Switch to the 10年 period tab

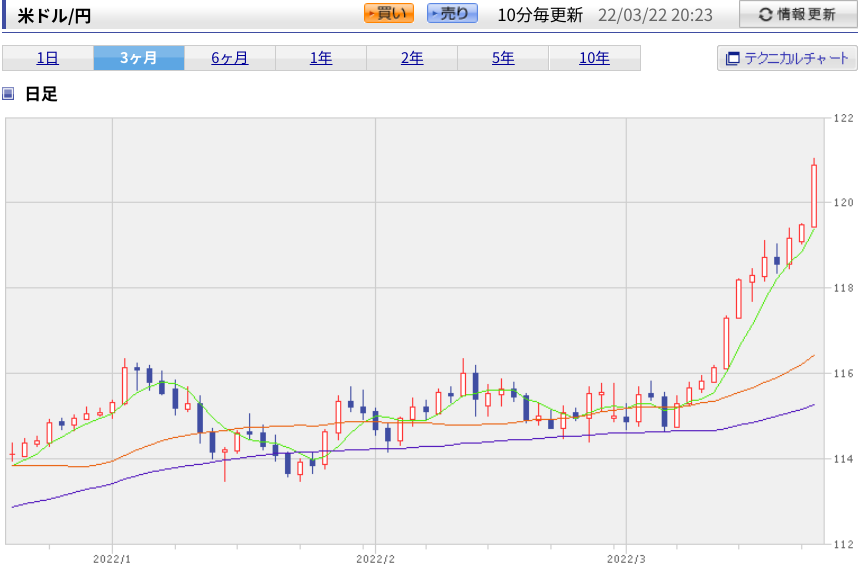[x=594, y=58]
